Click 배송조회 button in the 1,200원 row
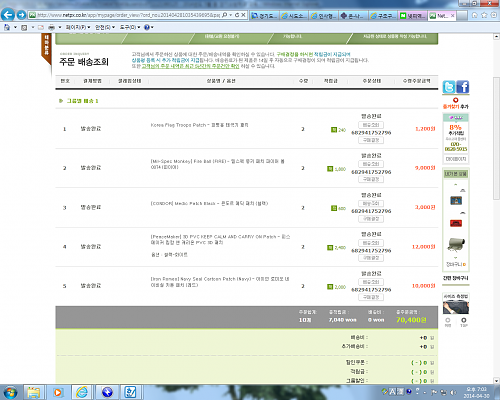 371,125
